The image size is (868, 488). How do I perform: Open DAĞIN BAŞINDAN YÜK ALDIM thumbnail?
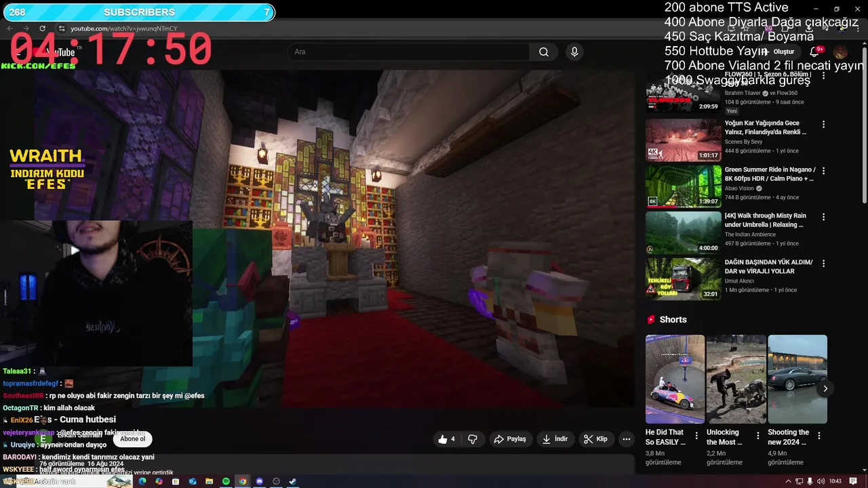point(684,279)
